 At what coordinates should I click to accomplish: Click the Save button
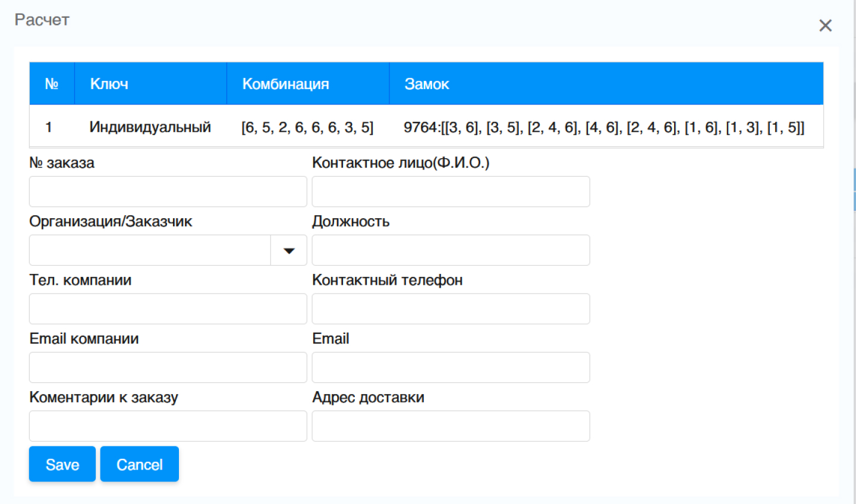(62, 464)
